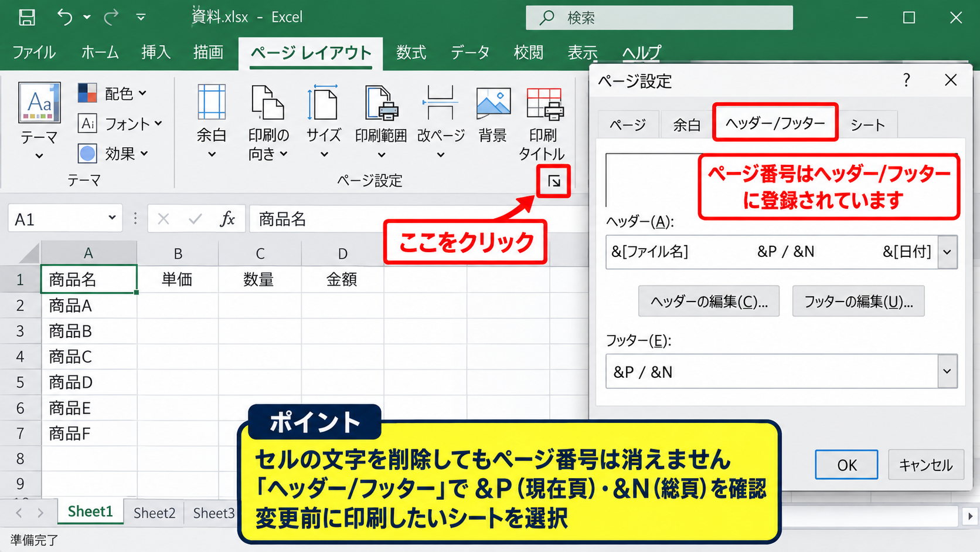Select the ページ レイアウト tab
The image size is (980, 552).
pyautogui.click(x=311, y=53)
